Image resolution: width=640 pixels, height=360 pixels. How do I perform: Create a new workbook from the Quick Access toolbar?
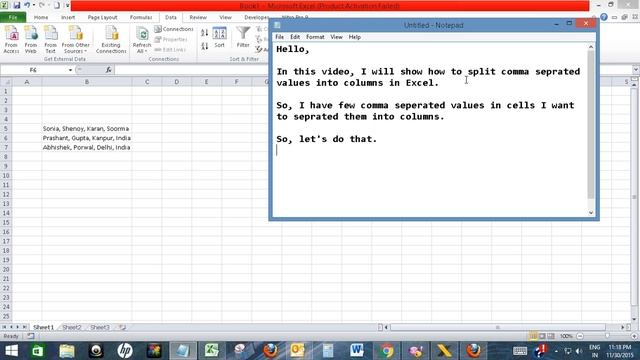pyautogui.click(x=57, y=5)
